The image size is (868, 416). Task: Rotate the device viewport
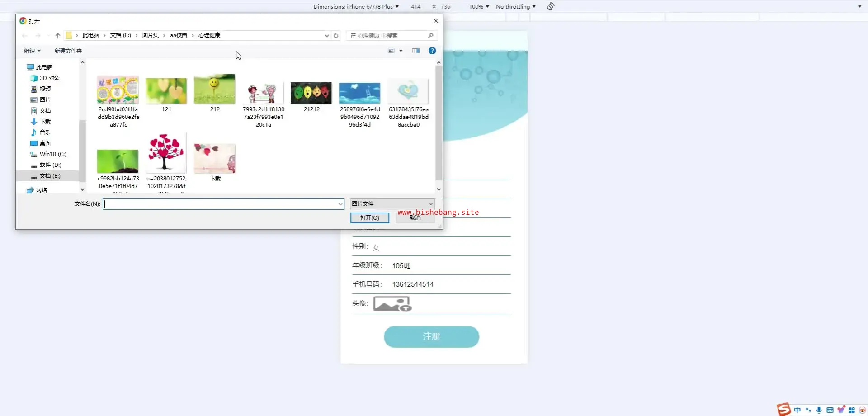550,6
